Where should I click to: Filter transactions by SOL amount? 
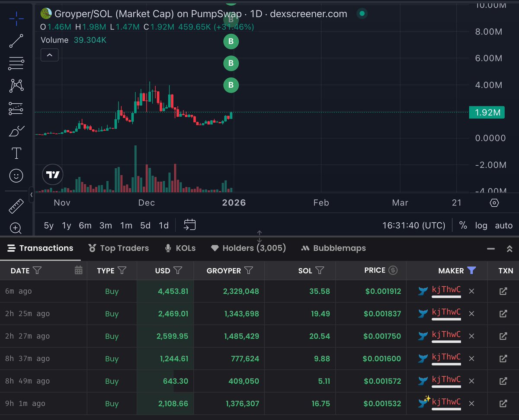tap(320, 270)
